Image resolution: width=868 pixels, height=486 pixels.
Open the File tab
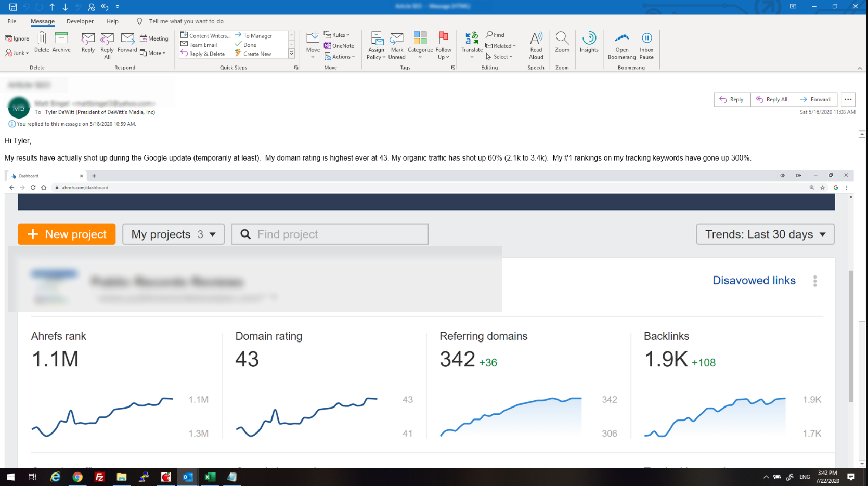point(12,21)
